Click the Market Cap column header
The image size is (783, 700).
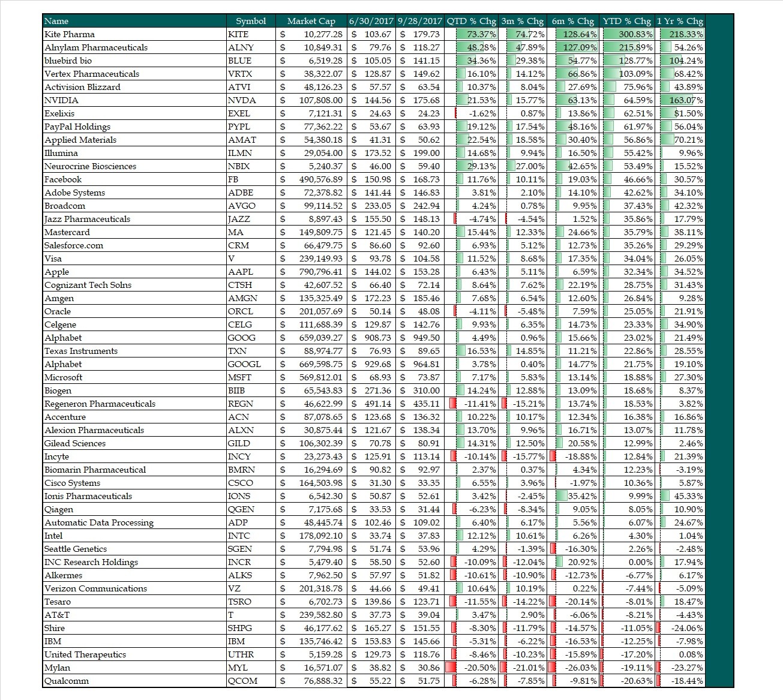coord(311,21)
